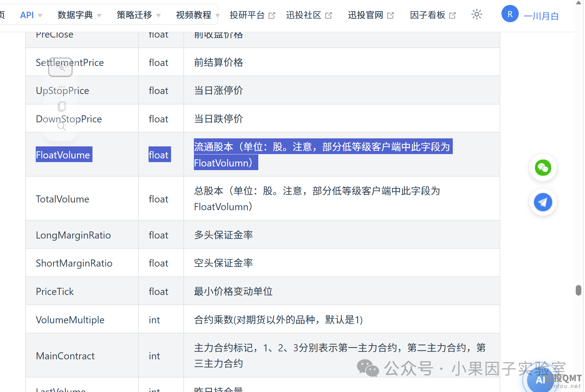This screenshot has width=585, height=392.
Task: Click the int type of VolumeMultiple row
Action: pyautogui.click(x=154, y=320)
